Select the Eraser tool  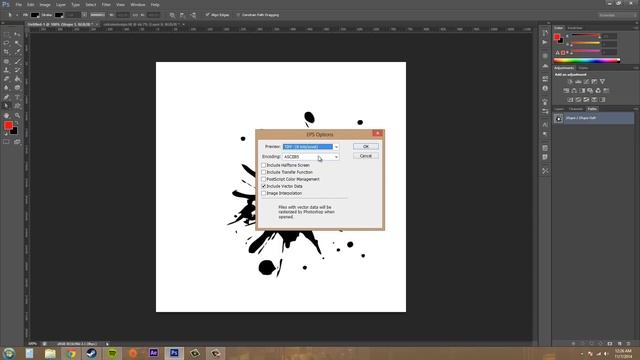coord(6,79)
